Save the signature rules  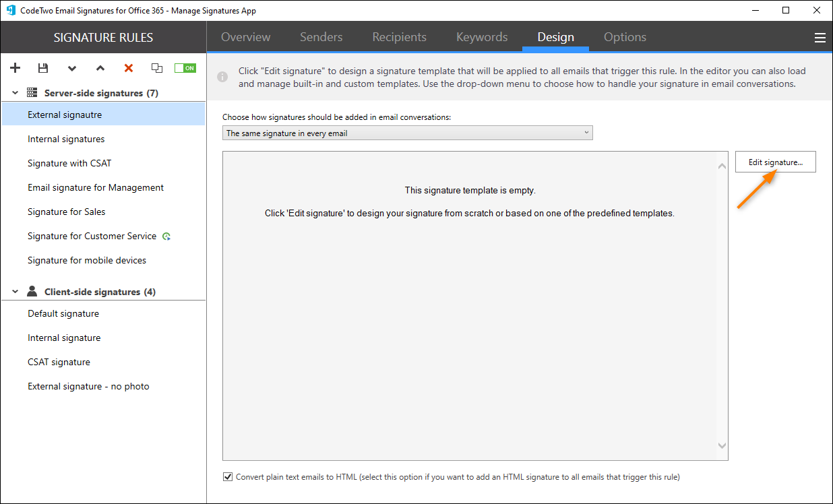(x=43, y=67)
